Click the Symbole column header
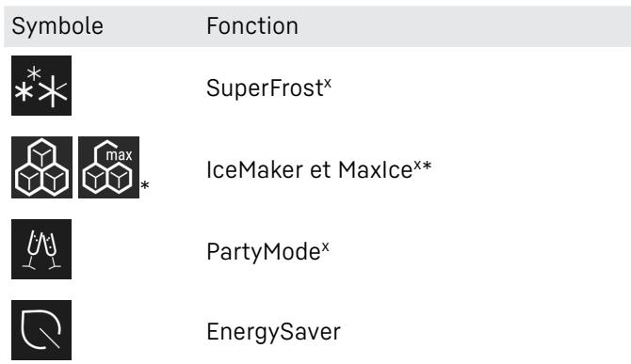Screen dimensions: 631x364 point(57,26)
